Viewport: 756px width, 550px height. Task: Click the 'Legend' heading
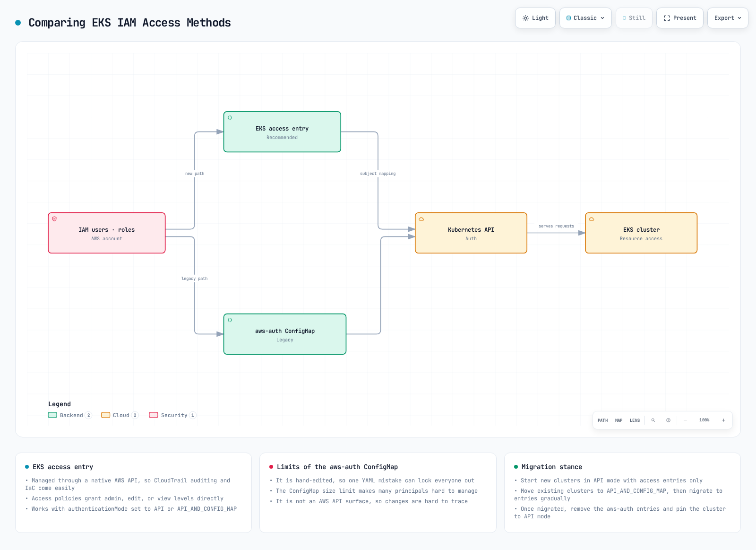click(60, 404)
